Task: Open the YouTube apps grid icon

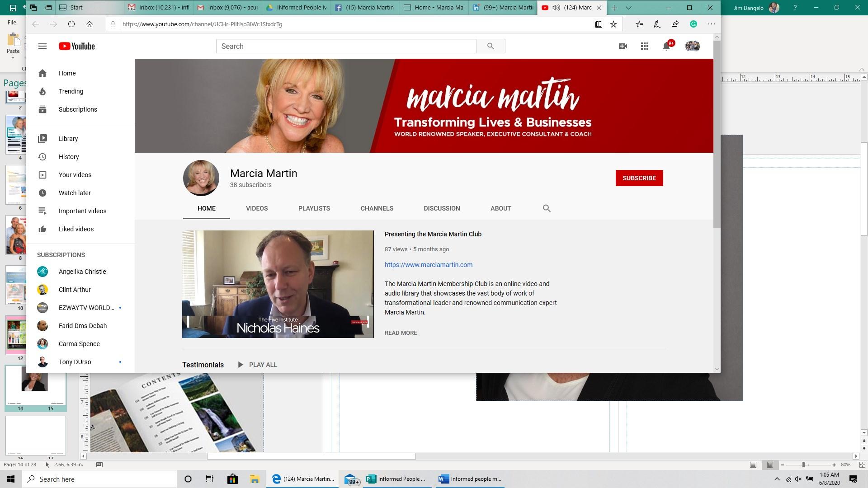Action: click(x=645, y=46)
